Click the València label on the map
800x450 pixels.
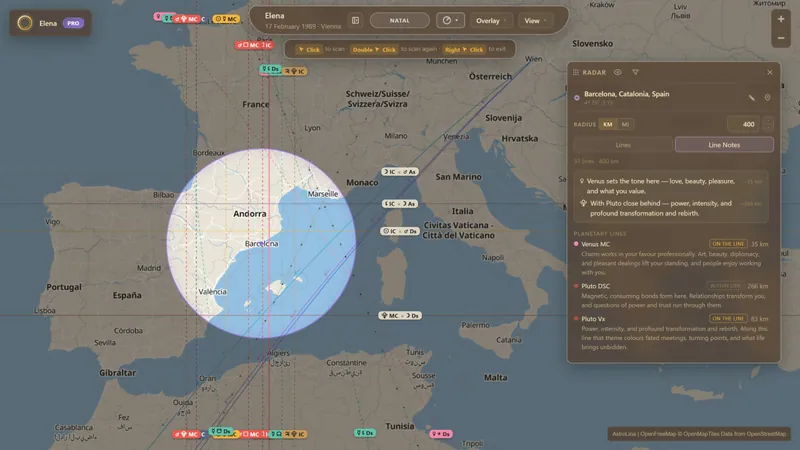pos(212,292)
